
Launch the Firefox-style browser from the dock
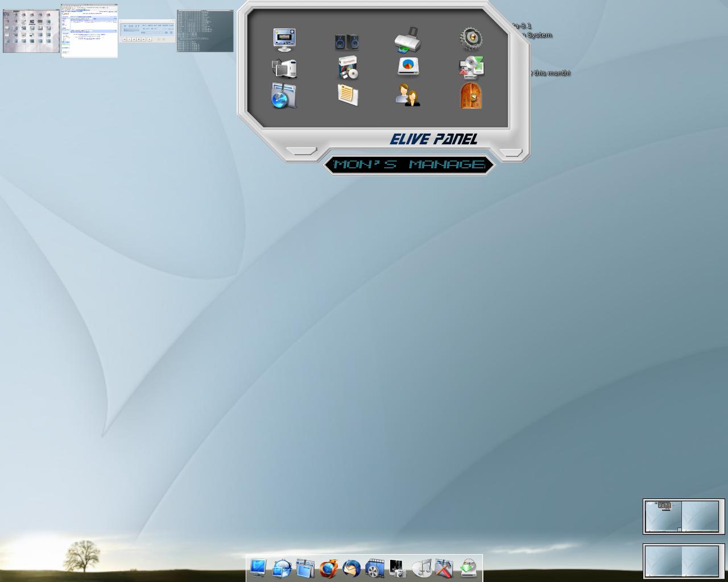[x=328, y=568]
